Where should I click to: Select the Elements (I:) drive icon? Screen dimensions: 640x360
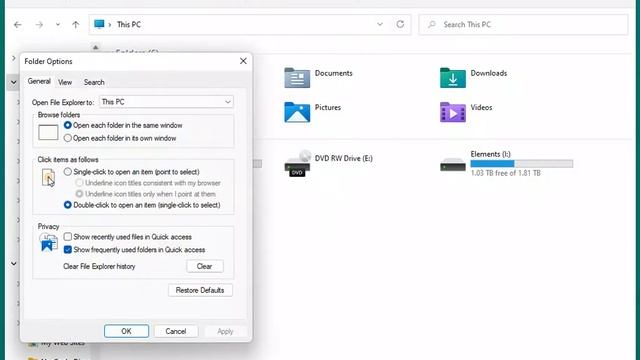(x=453, y=165)
